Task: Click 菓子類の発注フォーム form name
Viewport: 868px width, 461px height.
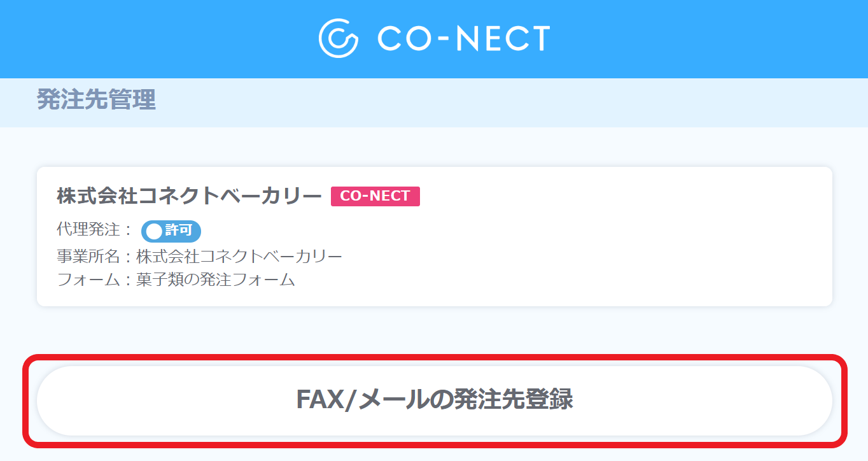Action: [x=216, y=280]
